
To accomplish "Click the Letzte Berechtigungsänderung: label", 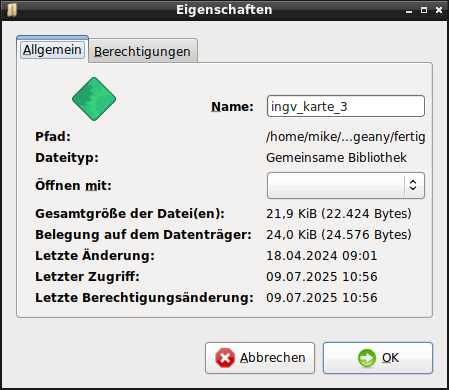I will [144, 298].
